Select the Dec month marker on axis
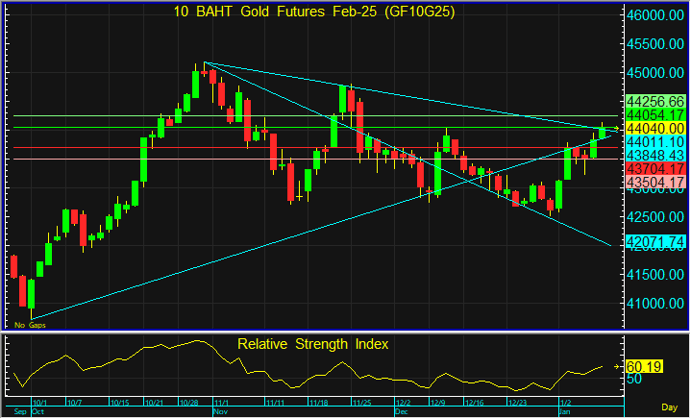Screen dimensions: 691x419 (x=401, y=411)
